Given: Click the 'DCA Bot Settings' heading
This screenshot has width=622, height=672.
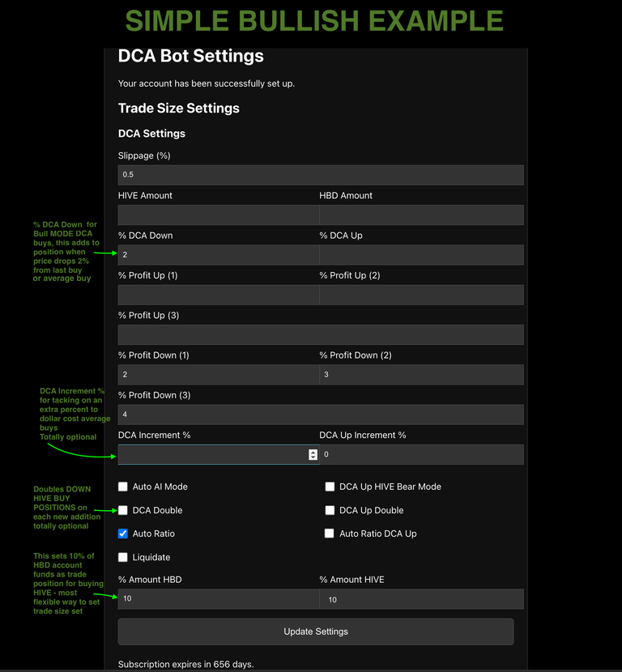Looking at the screenshot, I should tap(191, 56).
